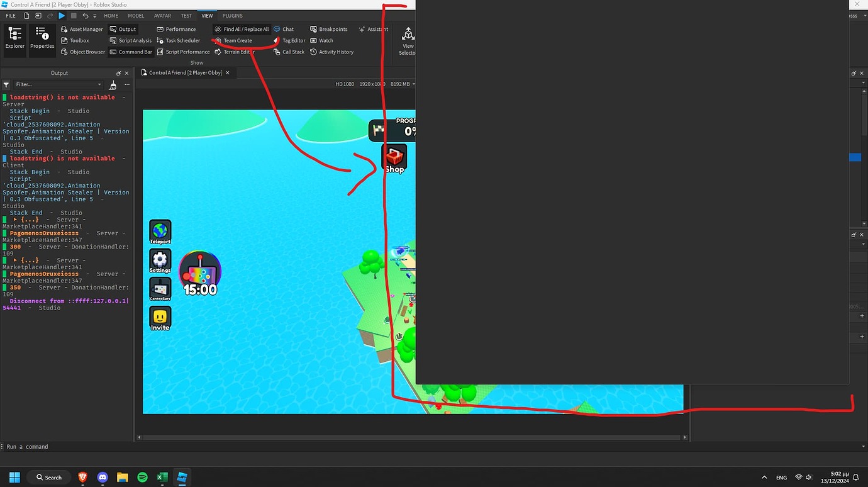868x487 pixels.
Task: Open the Watch window
Action: (321, 40)
